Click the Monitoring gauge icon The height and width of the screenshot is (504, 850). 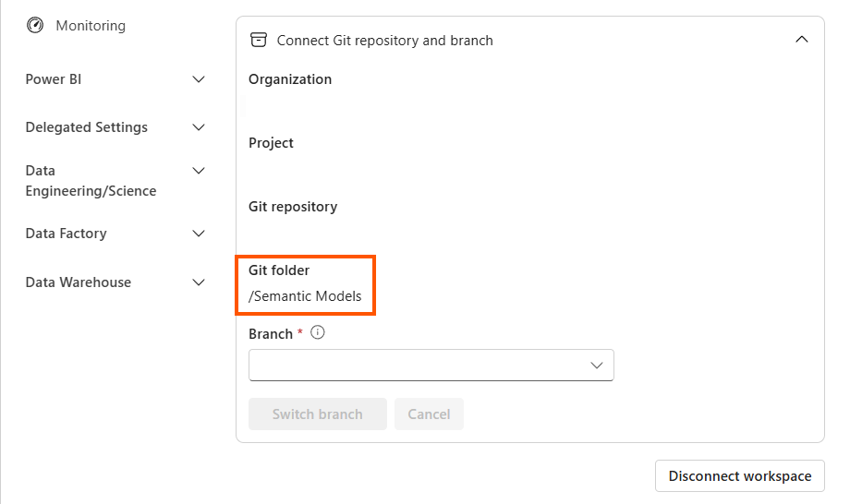tap(35, 26)
